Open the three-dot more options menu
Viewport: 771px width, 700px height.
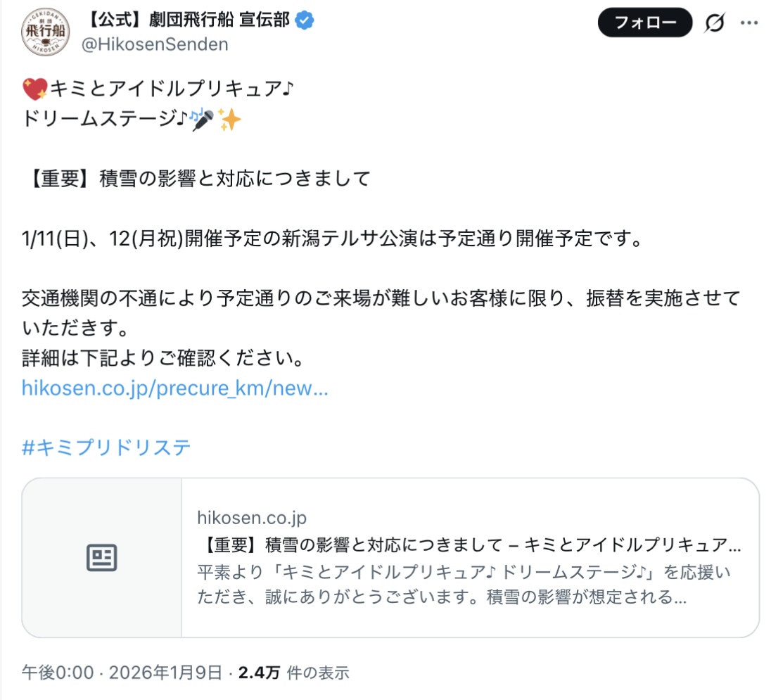click(749, 23)
